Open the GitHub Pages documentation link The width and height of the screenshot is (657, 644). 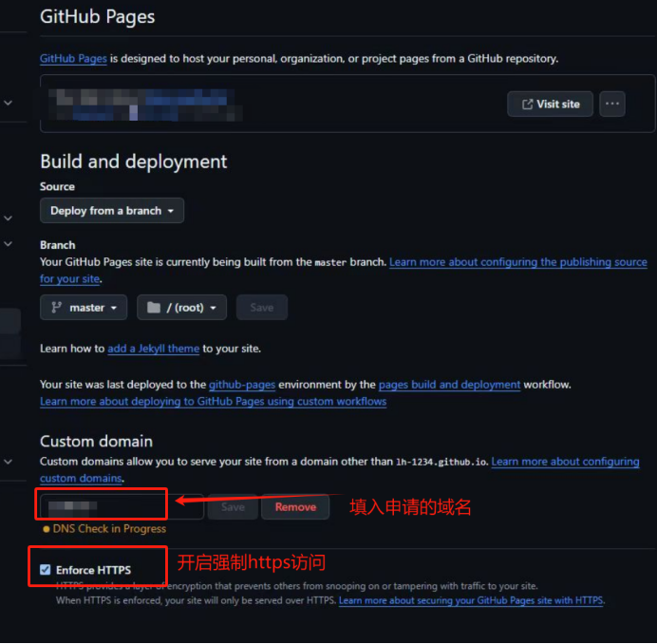coord(73,59)
